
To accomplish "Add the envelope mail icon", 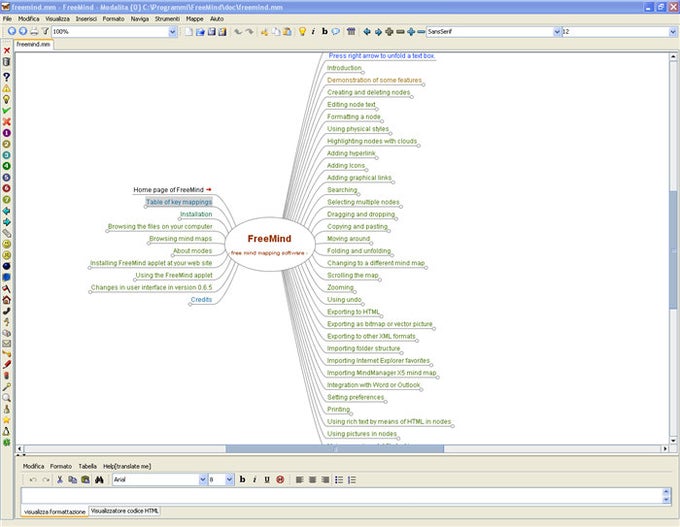I will (x=7, y=344).
